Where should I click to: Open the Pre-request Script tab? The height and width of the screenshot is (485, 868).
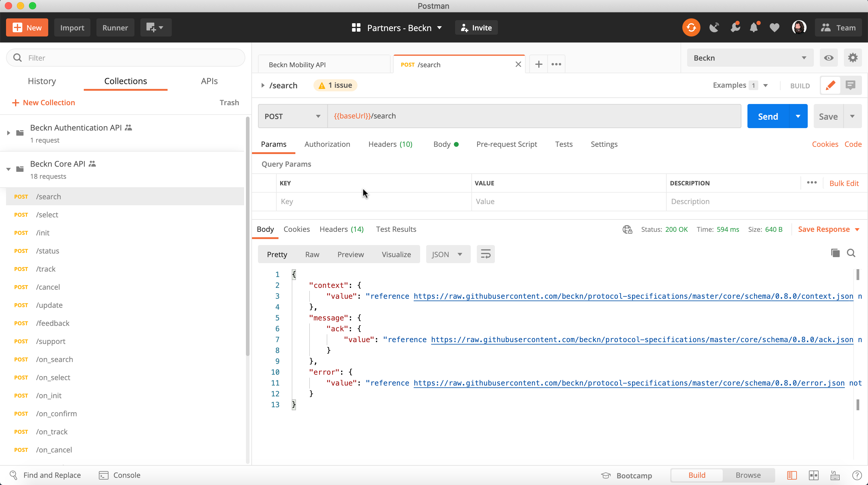(x=506, y=144)
